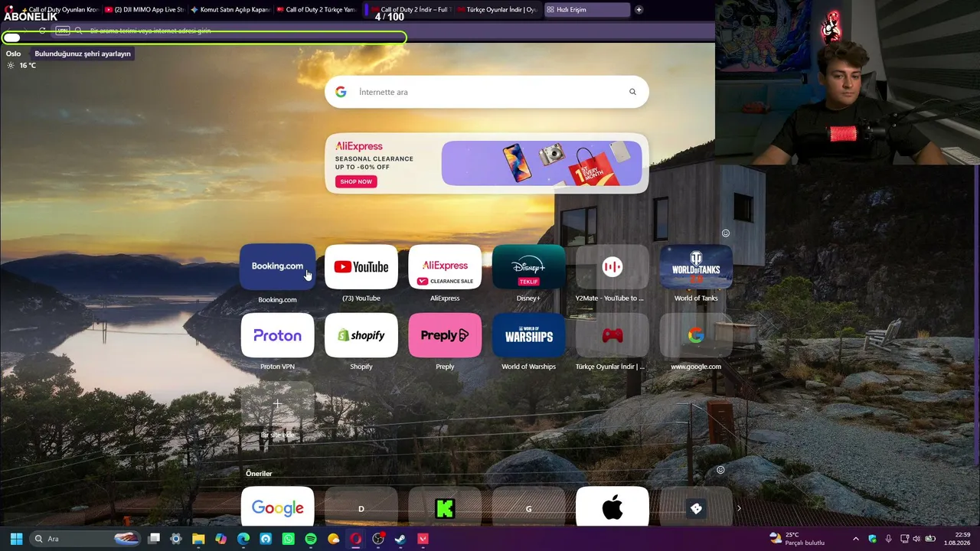Open the AliExpress ad product banner image

tap(541, 163)
